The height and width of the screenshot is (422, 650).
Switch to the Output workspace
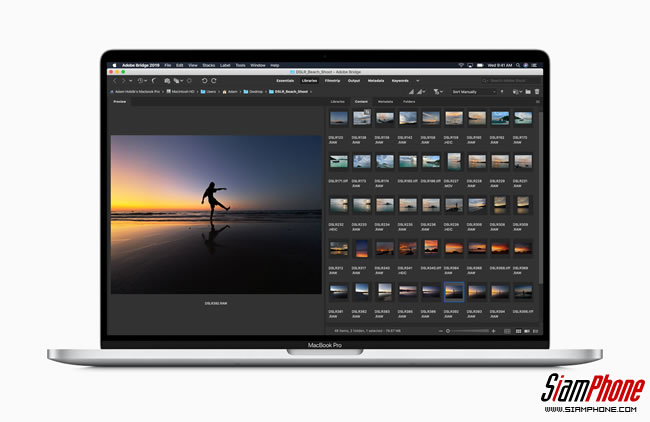[354, 81]
